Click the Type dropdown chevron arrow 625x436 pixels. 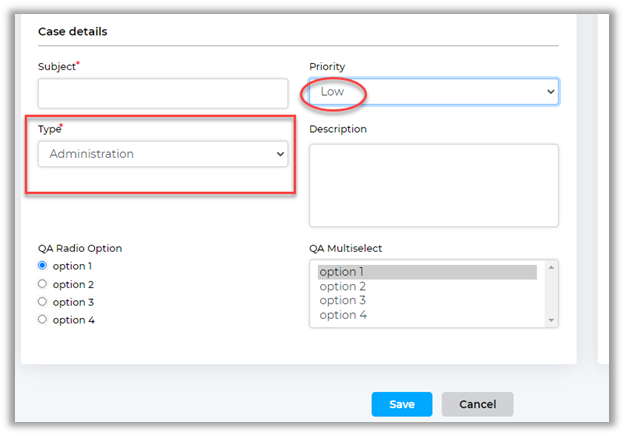279,154
